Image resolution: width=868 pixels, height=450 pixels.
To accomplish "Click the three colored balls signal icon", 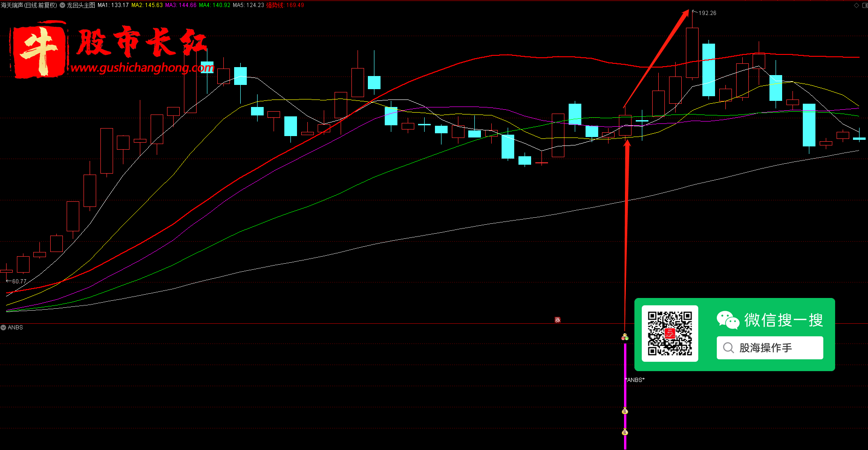I will tap(625, 337).
